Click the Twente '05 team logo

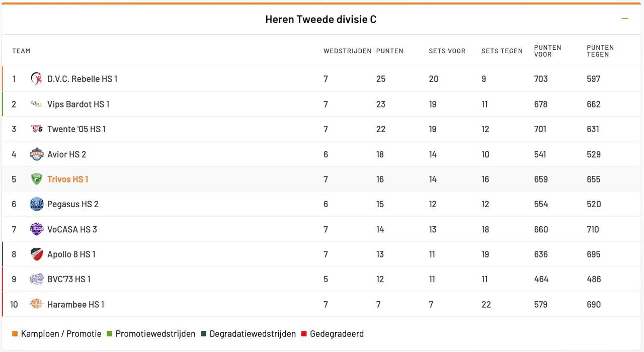coord(37,129)
